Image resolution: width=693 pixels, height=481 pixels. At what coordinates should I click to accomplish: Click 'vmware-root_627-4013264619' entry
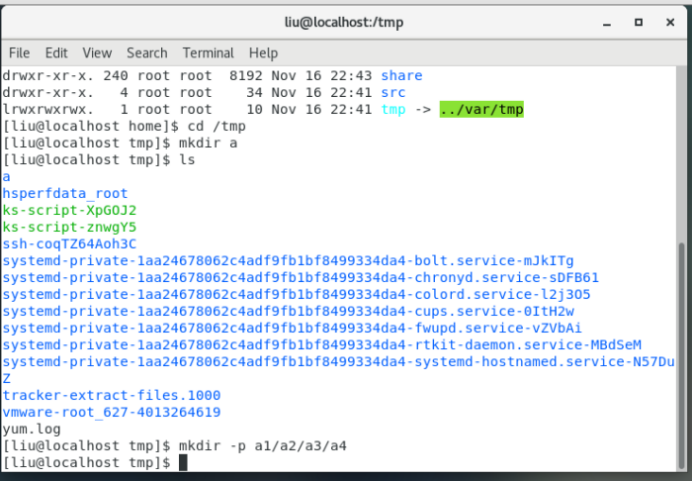pyautogui.click(x=111, y=412)
